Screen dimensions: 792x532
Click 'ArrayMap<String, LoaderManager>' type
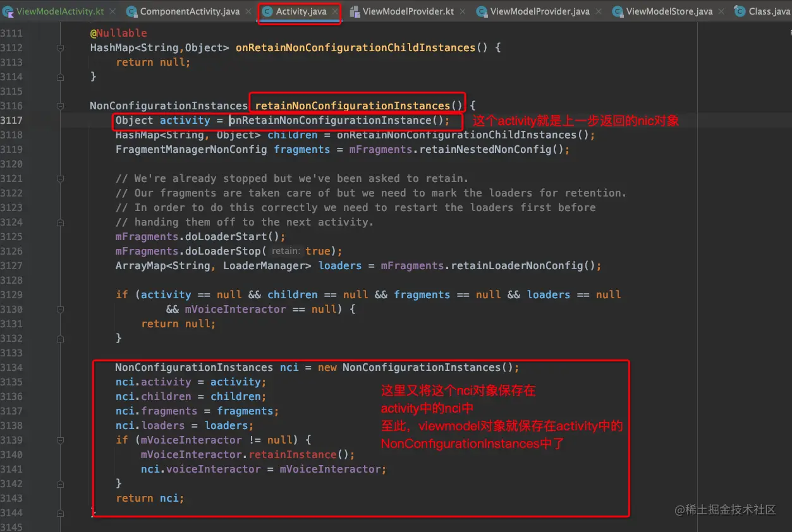pyautogui.click(x=213, y=265)
